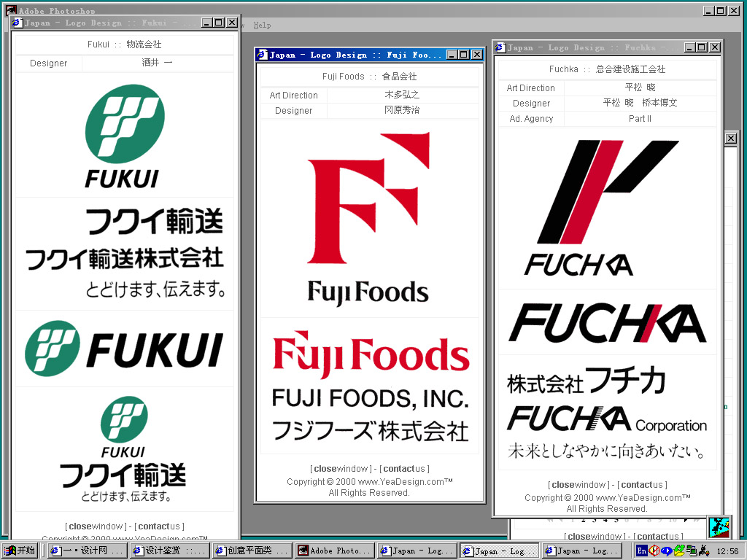Click the Fuchka designer names 平松 晓 桥本博文
The width and height of the screenshot is (747, 560).
pos(640,102)
